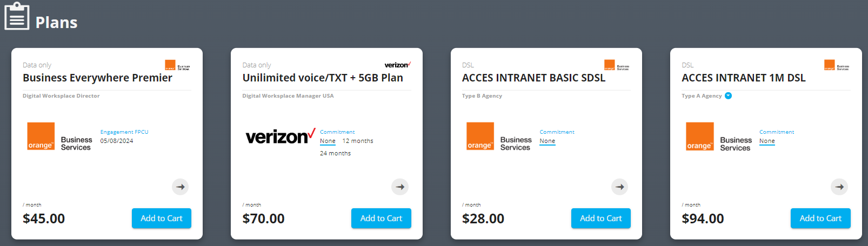Click the Plans clipboard icon
Viewport: 868px width, 246px height.
click(17, 16)
